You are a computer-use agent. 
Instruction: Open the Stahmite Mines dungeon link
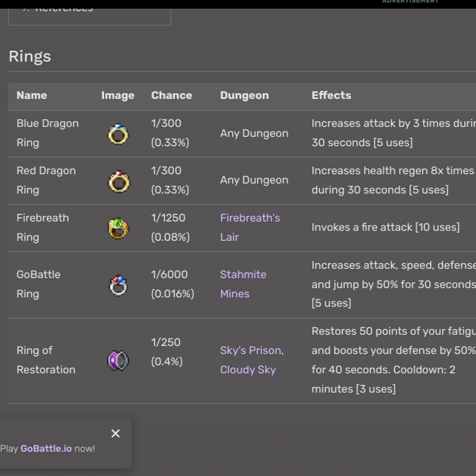(243, 284)
